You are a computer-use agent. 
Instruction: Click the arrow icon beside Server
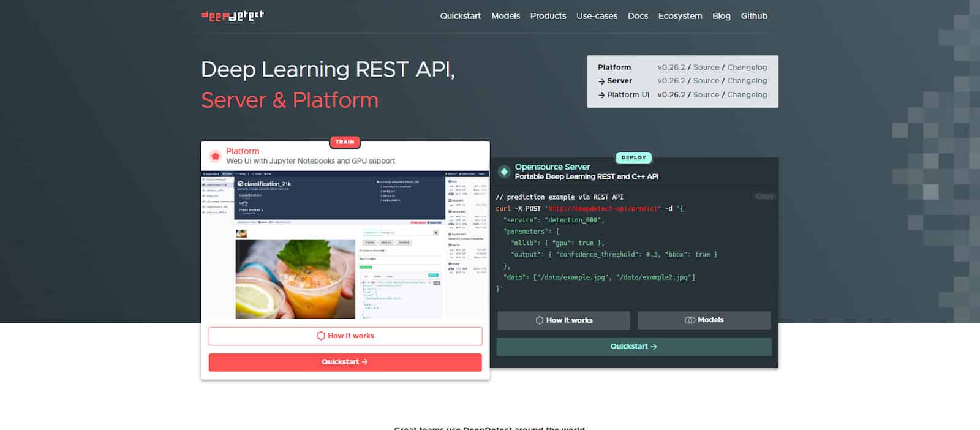[601, 81]
